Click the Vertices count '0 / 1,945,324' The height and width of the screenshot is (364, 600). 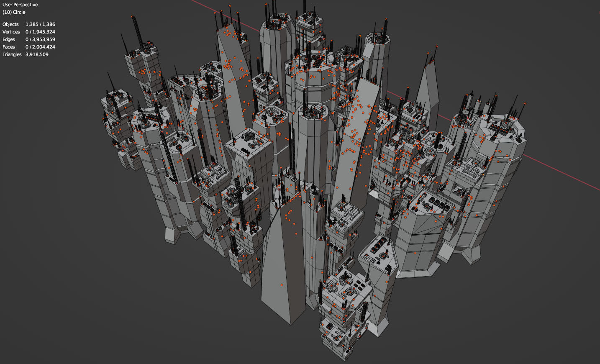pyautogui.click(x=40, y=32)
